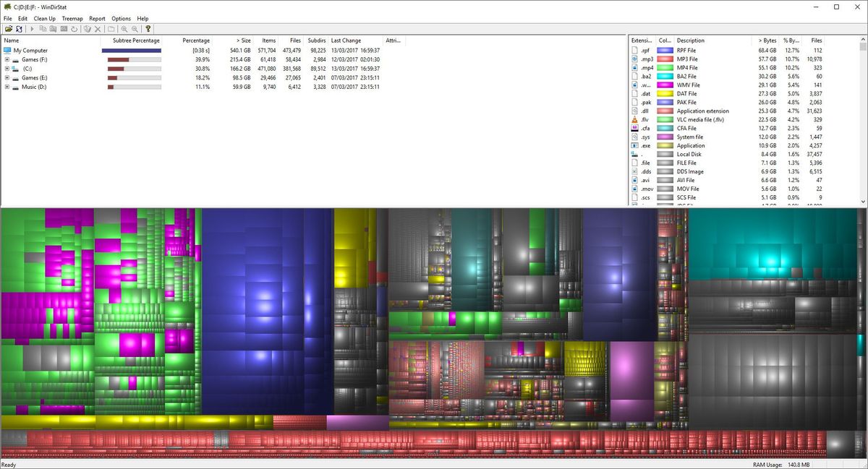This screenshot has height=469, width=868.
Task: Click the Refresh Selected circular arrow icon
Action: point(75,29)
